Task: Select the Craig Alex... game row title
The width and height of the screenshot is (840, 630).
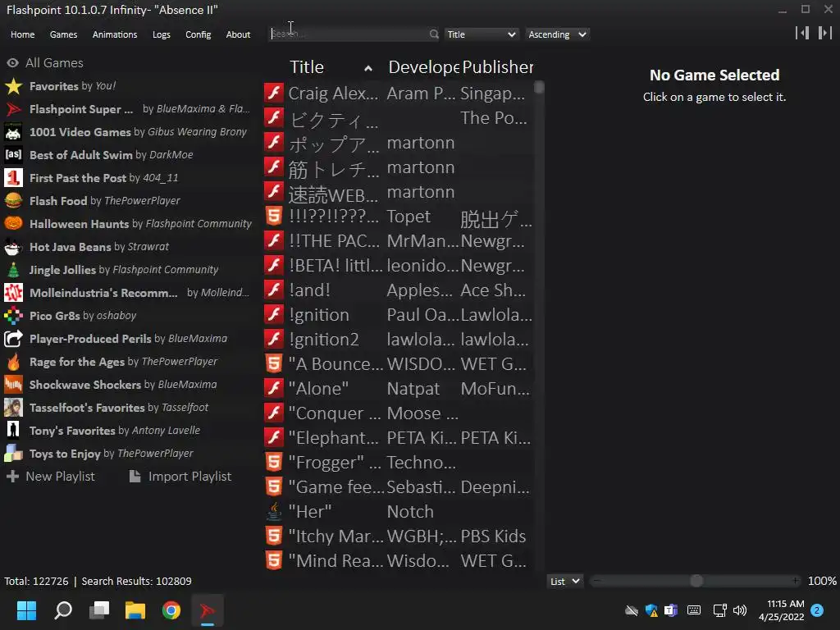Action: pos(333,94)
